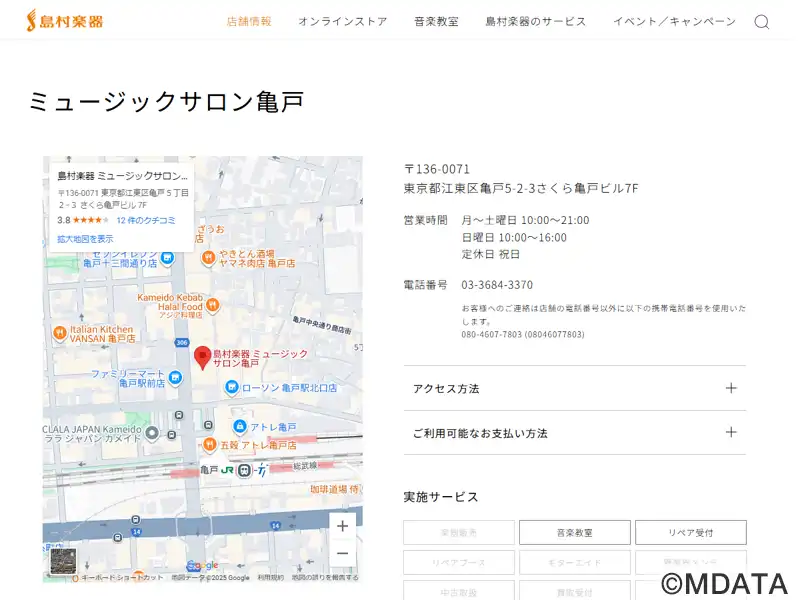The width and height of the screenshot is (800, 600).
Task: Zoom out the map with minus button
Action: click(x=342, y=553)
